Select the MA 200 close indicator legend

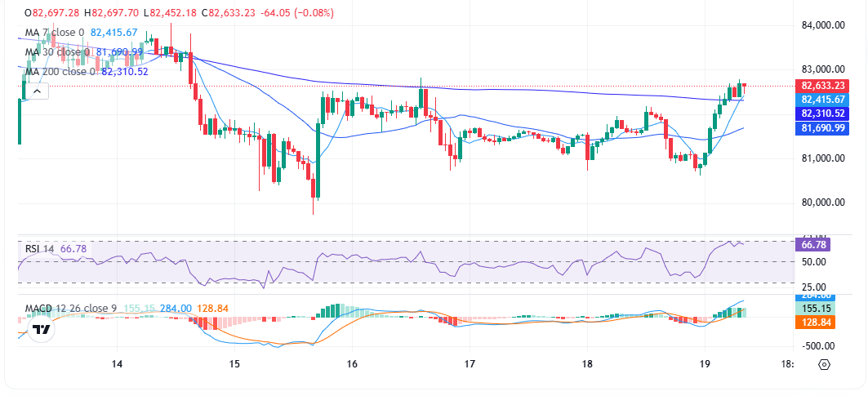pos(87,72)
